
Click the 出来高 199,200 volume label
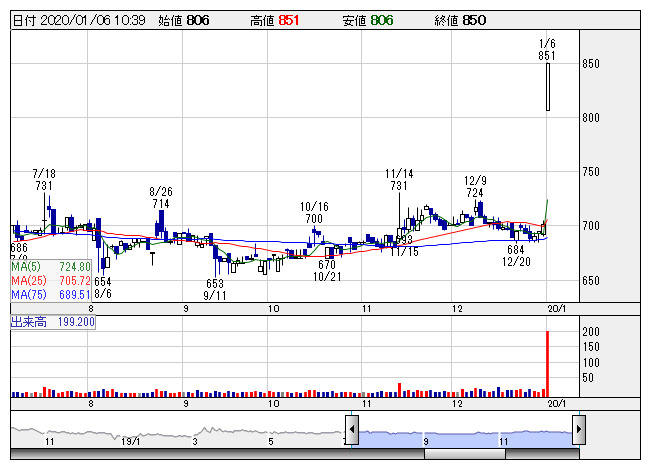(x=54, y=323)
